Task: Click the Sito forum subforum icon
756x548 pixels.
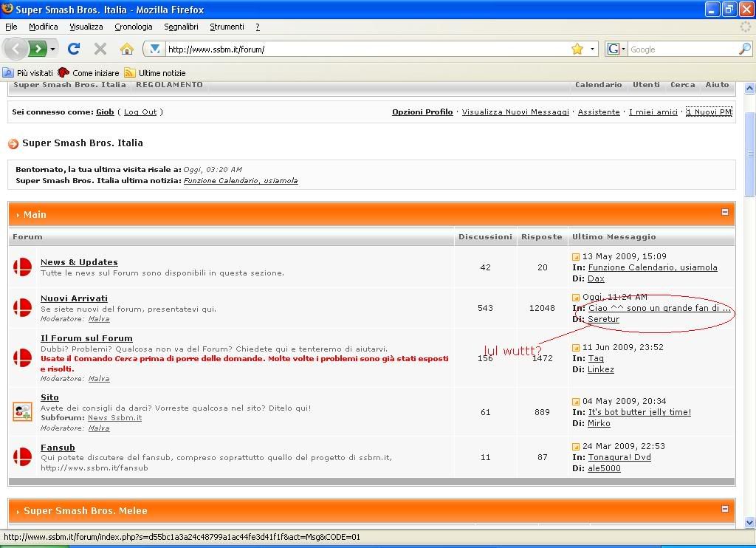Action: pos(22,411)
